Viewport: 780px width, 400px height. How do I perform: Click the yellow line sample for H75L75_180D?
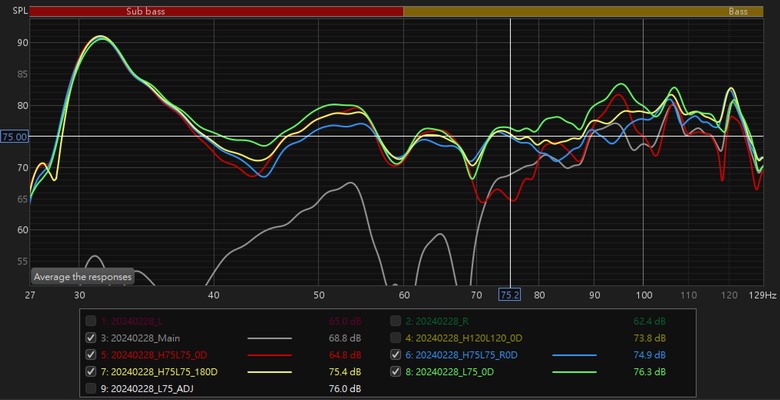(269, 372)
